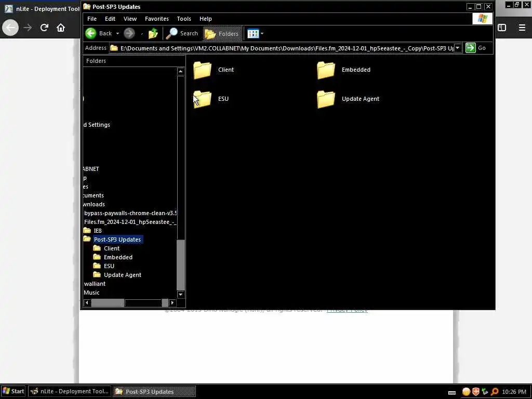Open the Help menu
Viewport: 532px width, 399px height.
[x=206, y=19]
